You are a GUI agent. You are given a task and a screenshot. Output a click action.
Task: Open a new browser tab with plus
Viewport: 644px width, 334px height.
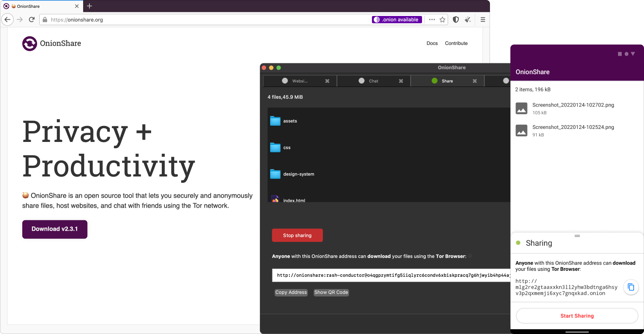click(x=89, y=6)
